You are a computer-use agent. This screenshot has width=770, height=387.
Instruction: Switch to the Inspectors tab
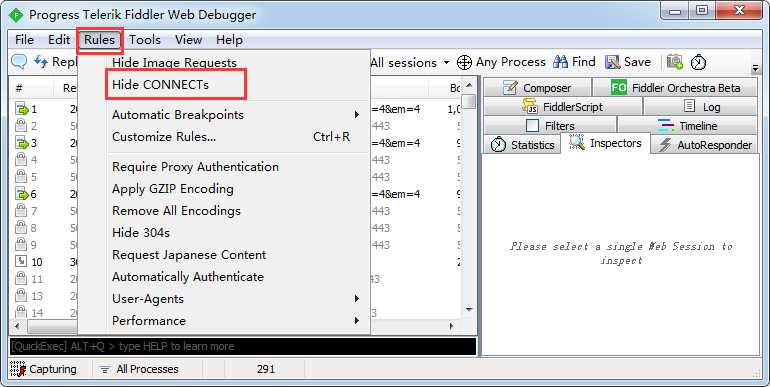pos(605,143)
